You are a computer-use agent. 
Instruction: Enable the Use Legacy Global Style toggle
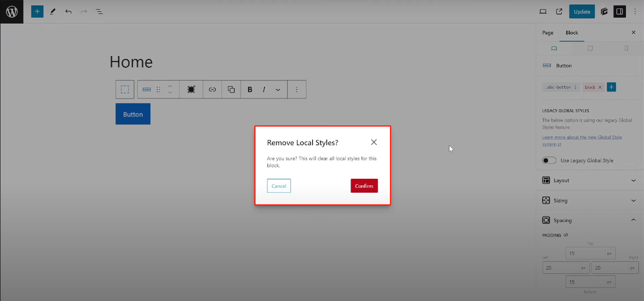(x=549, y=160)
